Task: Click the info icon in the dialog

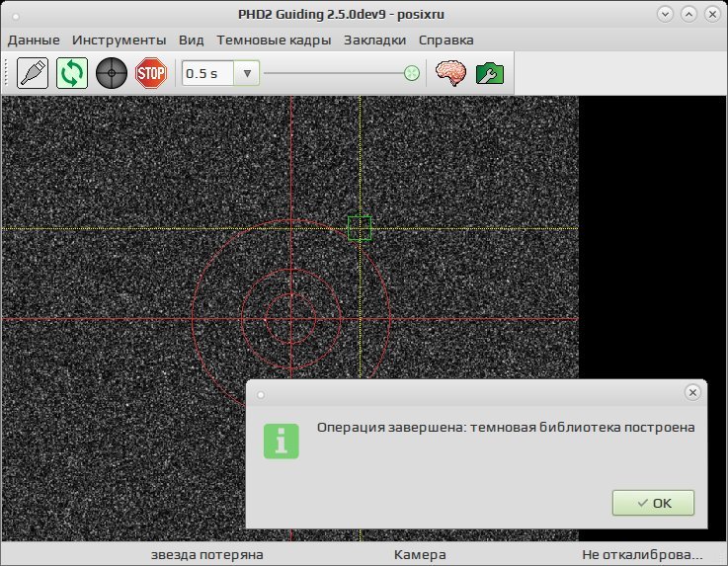Action: point(281,442)
